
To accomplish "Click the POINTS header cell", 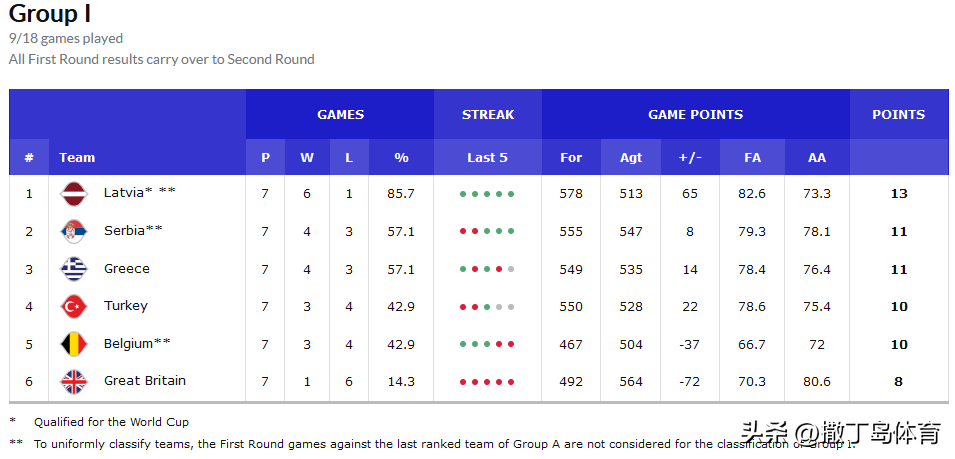I will click(898, 114).
